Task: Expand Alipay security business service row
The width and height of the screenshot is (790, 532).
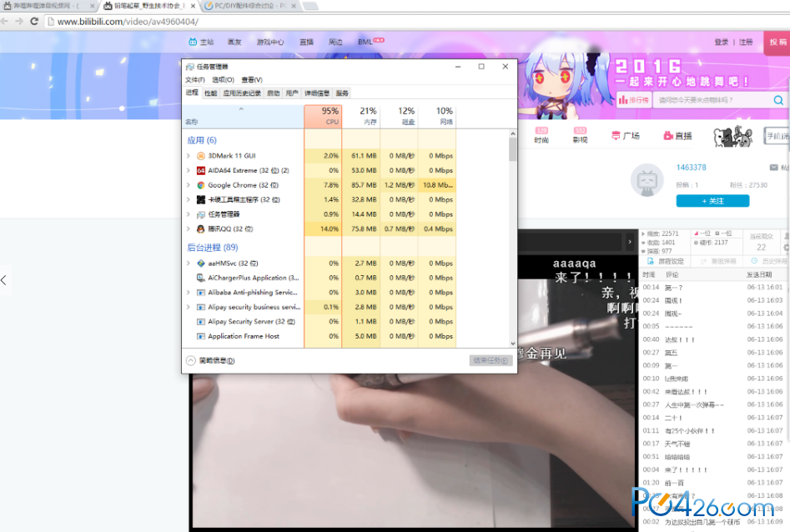Action: (x=189, y=307)
